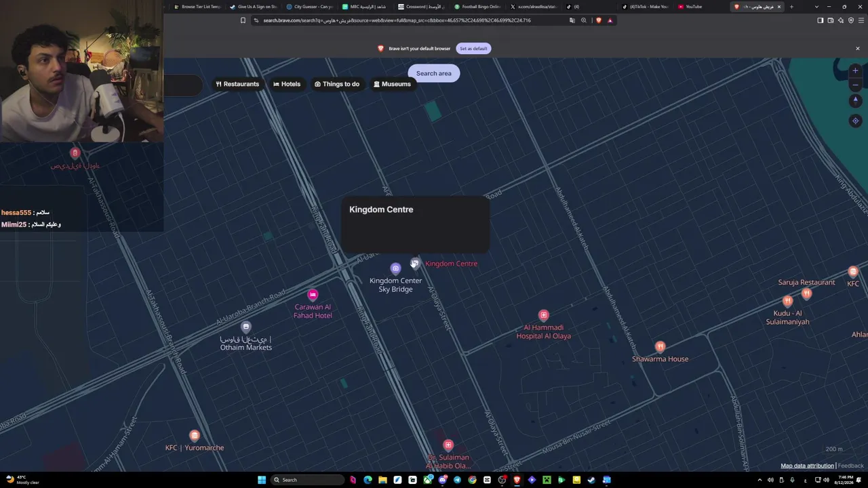Open File Explorer from taskbar

pyautogui.click(x=382, y=480)
